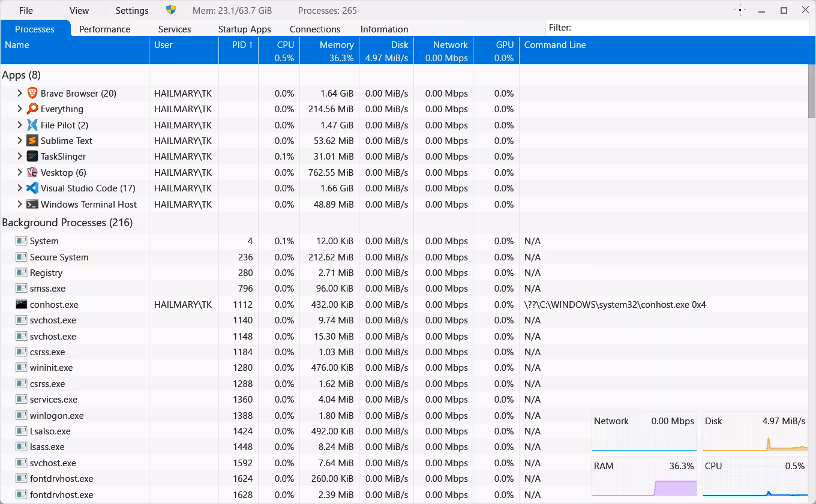
Task: Click the Secure System process icon
Action: click(22, 257)
